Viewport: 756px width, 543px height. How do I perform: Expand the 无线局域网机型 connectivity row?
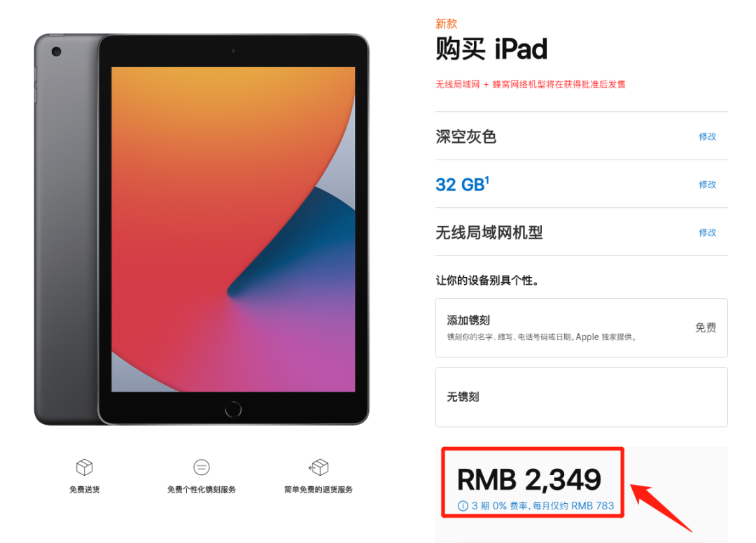582,232
